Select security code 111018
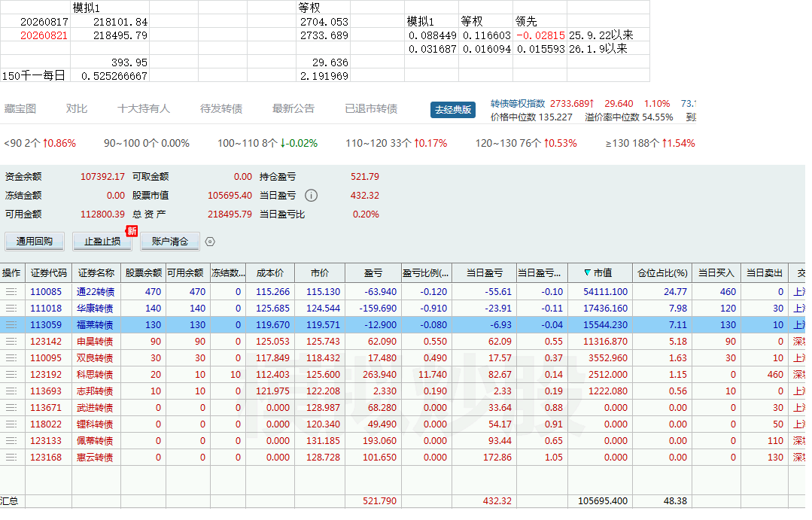The image size is (812, 520). pyautogui.click(x=46, y=309)
